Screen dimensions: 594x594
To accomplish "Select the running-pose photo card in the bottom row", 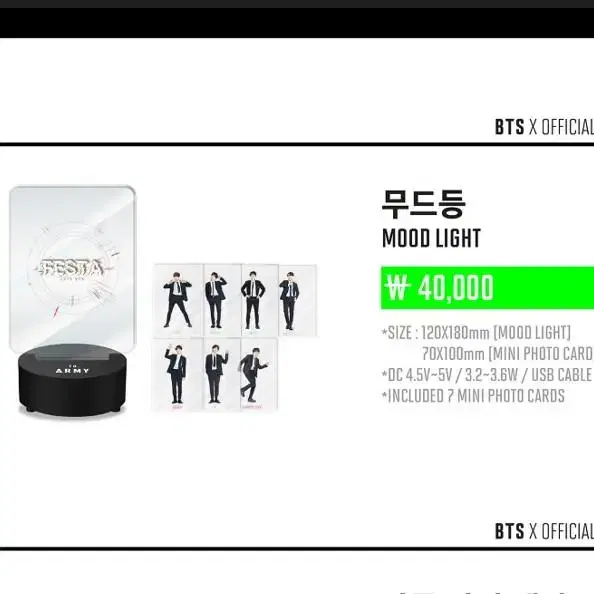I will (x=259, y=375).
